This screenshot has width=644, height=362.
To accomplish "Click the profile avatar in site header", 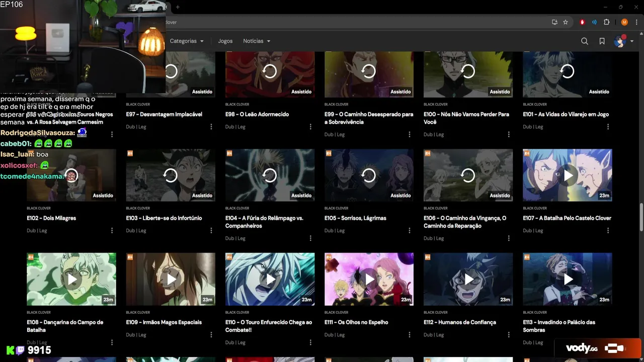I will (619, 41).
